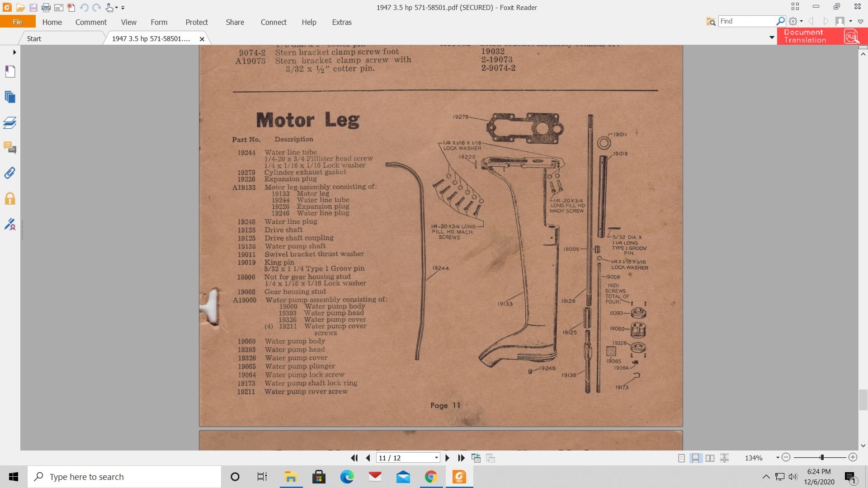The image size is (868, 488).
Task: Click the zoom out minus button
Action: pos(786,457)
